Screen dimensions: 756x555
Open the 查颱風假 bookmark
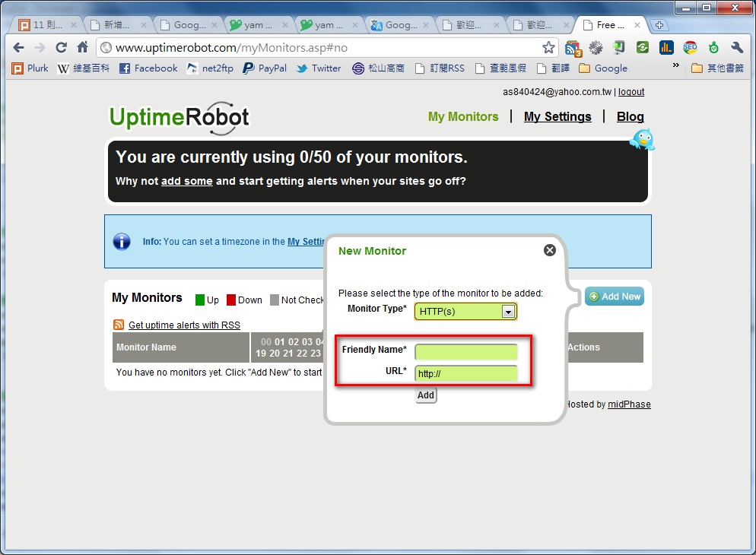pos(500,68)
